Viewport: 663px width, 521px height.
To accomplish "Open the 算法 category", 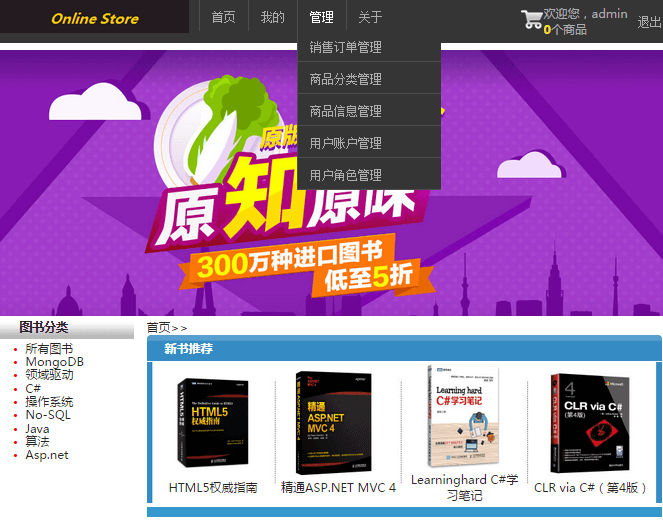I will tap(37, 441).
